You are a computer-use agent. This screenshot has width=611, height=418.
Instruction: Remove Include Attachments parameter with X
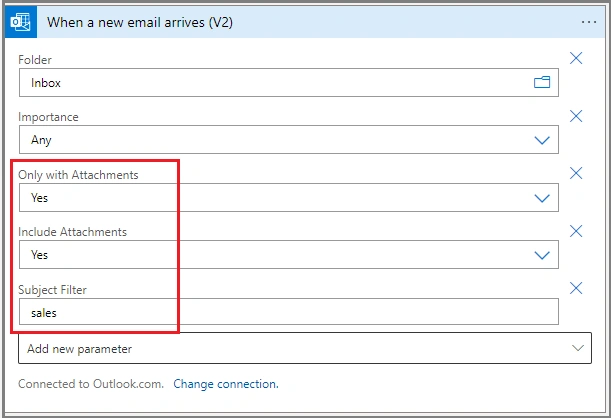coord(576,231)
